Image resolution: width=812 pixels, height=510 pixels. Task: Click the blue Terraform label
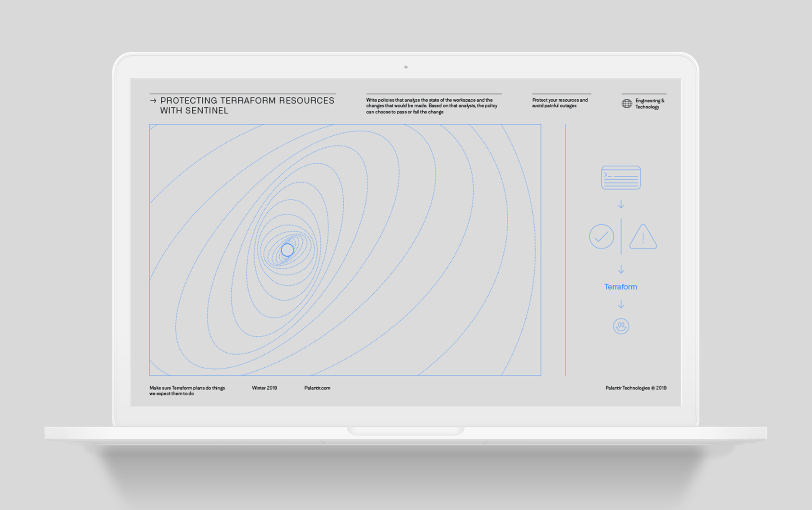620,287
